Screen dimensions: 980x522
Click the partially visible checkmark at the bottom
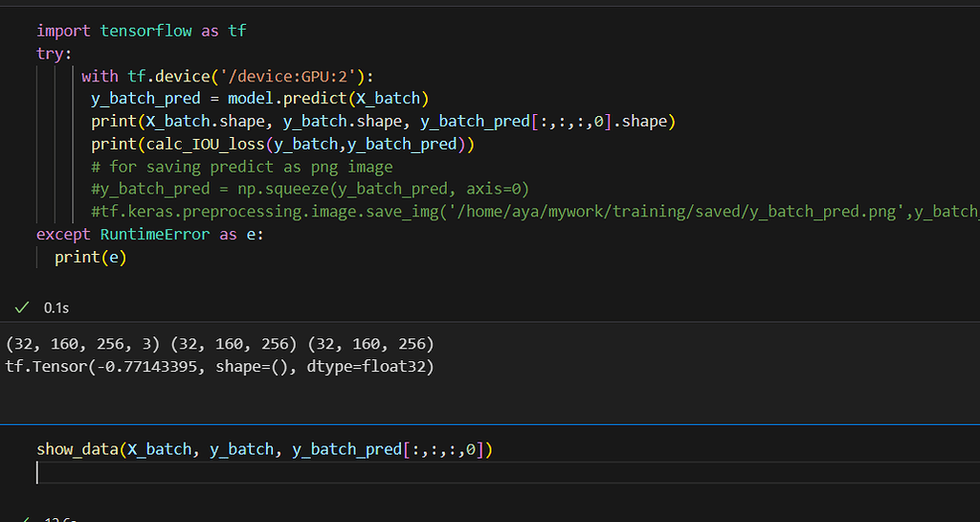[28, 519]
